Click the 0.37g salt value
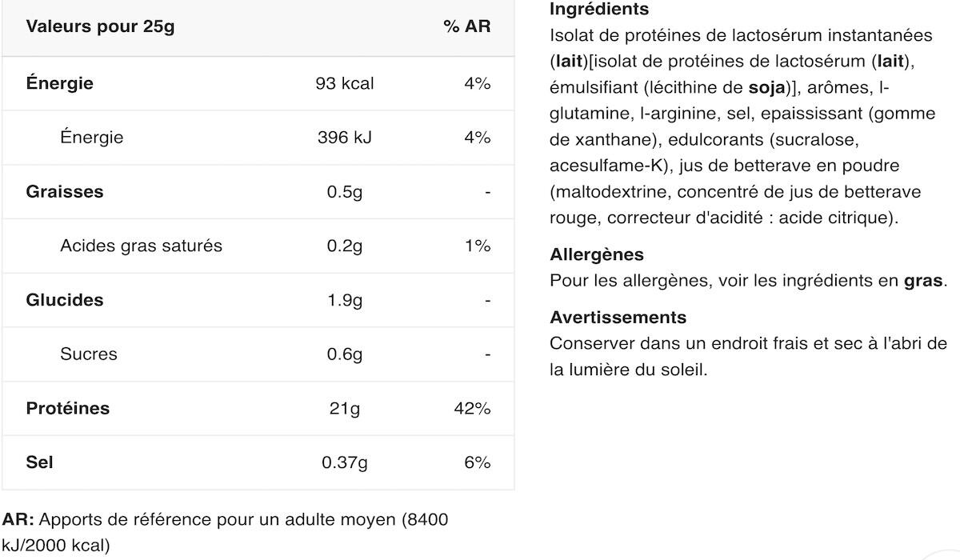Image resolution: width=960 pixels, height=560 pixels. [345, 462]
